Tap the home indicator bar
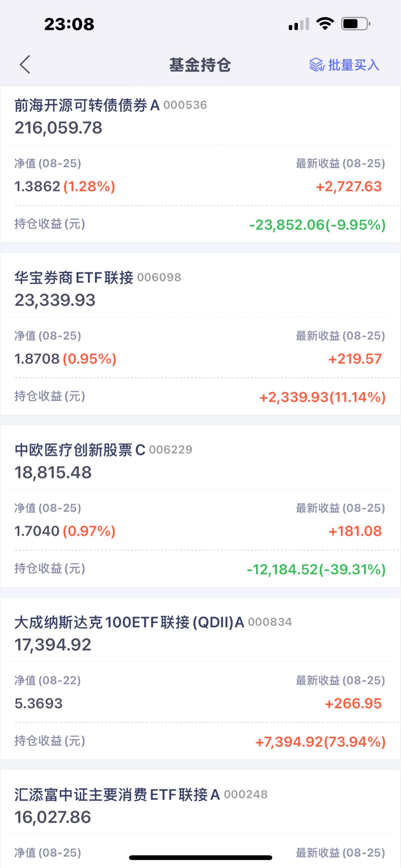Image resolution: width=401 pixels, height=868 pixels. (x=200, y=857)
